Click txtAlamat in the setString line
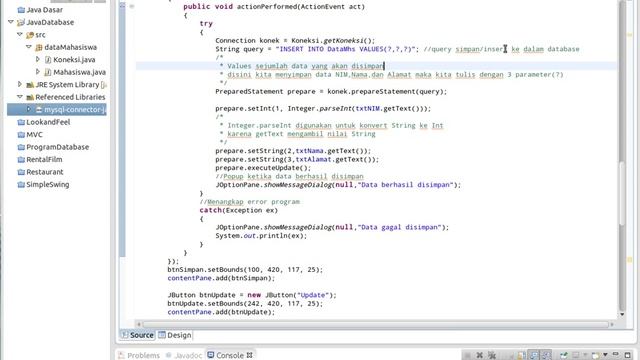This screenshot has width=640, height=360. pos(313,160)
